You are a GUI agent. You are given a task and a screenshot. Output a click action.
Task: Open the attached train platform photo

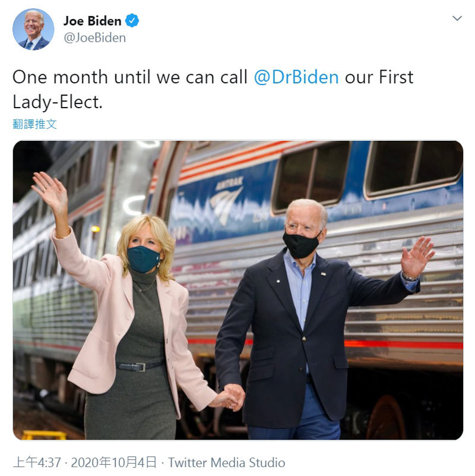click(238, 290)
